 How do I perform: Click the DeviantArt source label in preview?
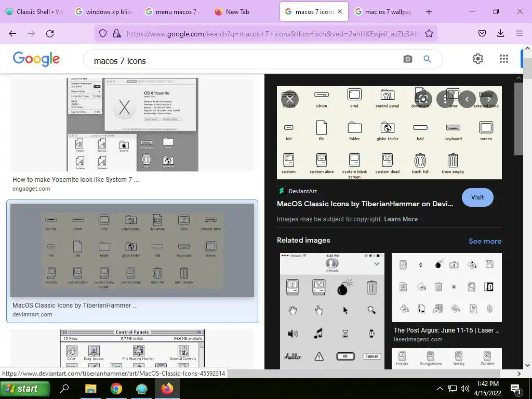tap(303, 191)
